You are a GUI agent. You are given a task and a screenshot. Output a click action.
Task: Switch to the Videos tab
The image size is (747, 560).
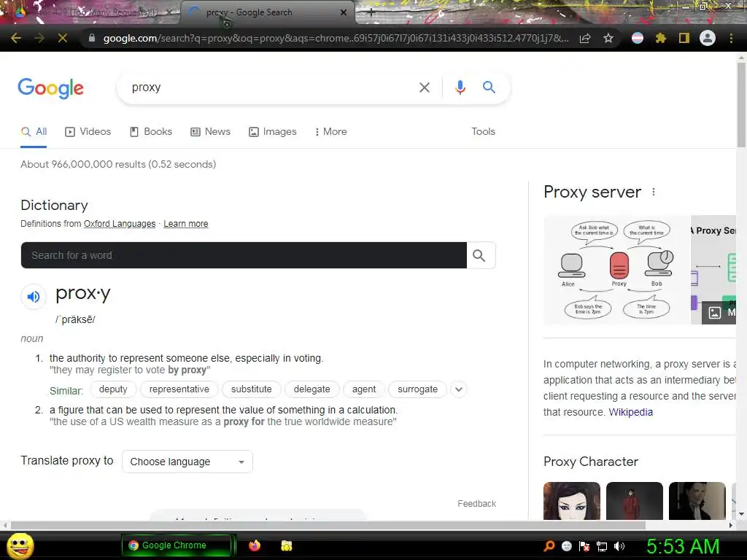click(x=88, y=131)
